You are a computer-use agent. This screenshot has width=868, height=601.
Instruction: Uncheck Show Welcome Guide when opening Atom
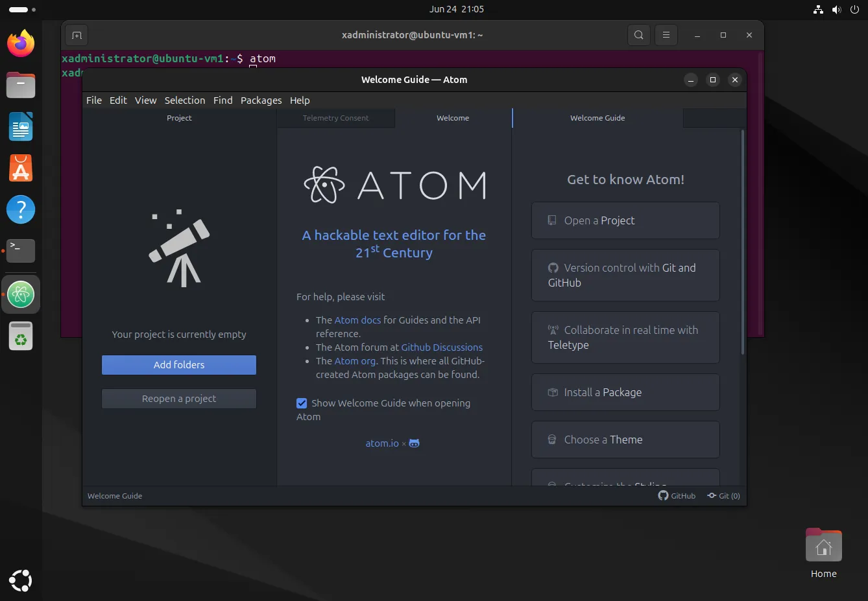[302, 403]
